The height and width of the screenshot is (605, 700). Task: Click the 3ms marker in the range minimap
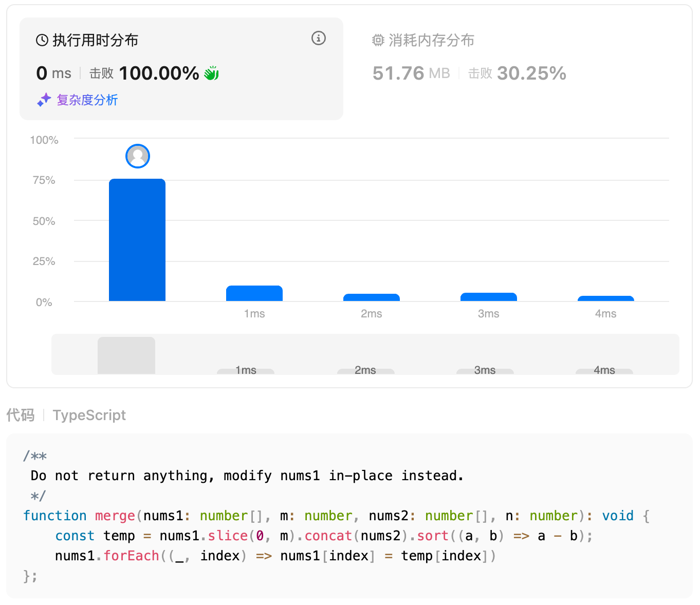pyautogui.click(x=485, y=370)
